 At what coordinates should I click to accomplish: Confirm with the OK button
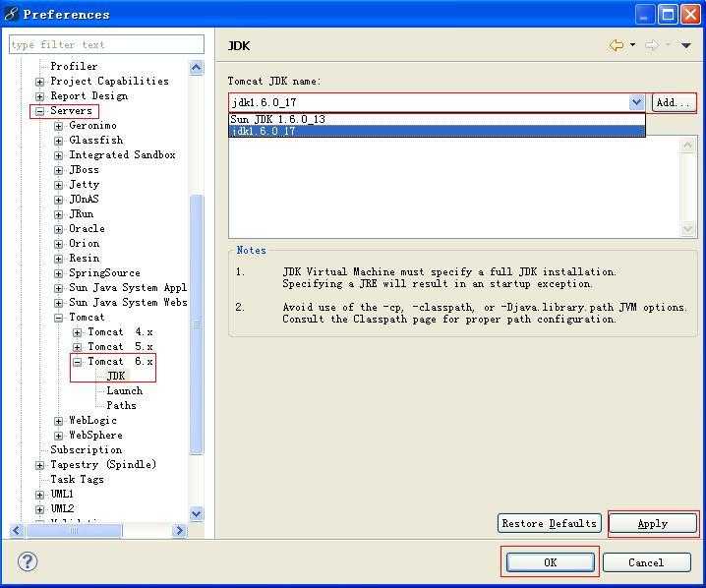tap(551, 562)
